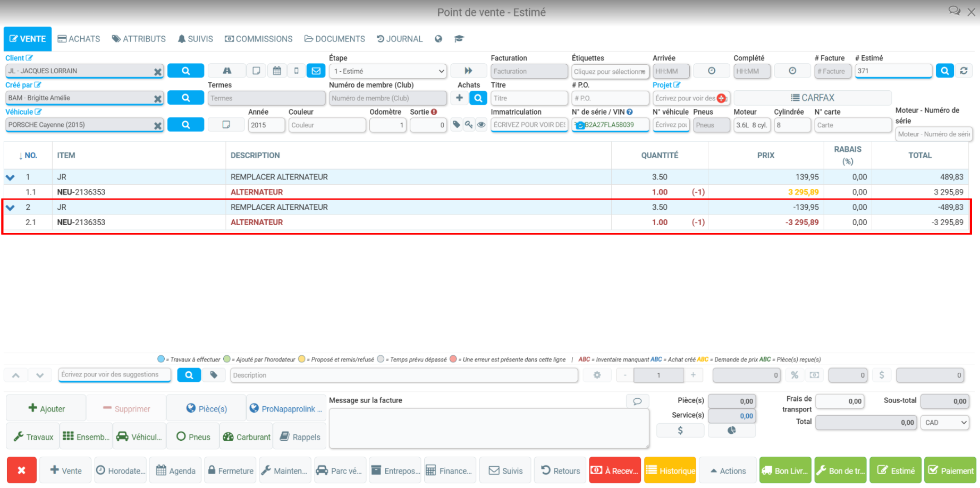This screenshot has width=980, height=488.
Task: Search for a vehicle with the magnifier button
Action: pyautogui.click(x=185, y=125)
